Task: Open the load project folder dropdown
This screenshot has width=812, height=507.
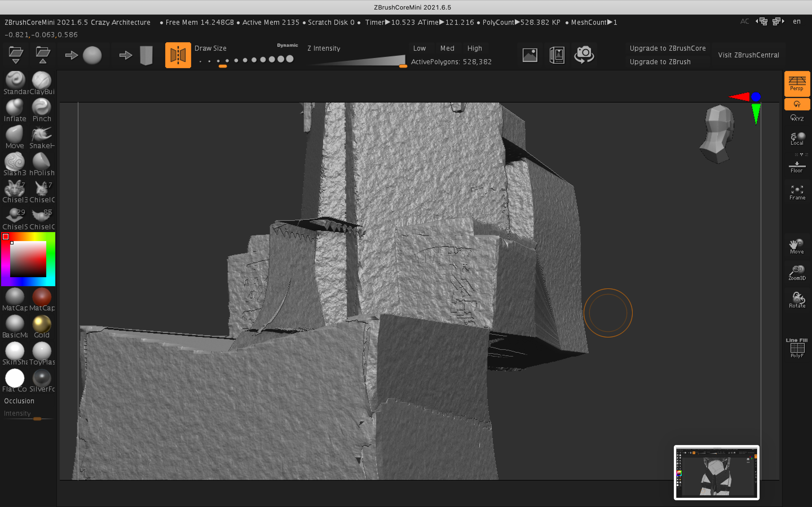Action: (x=16, y=55)
